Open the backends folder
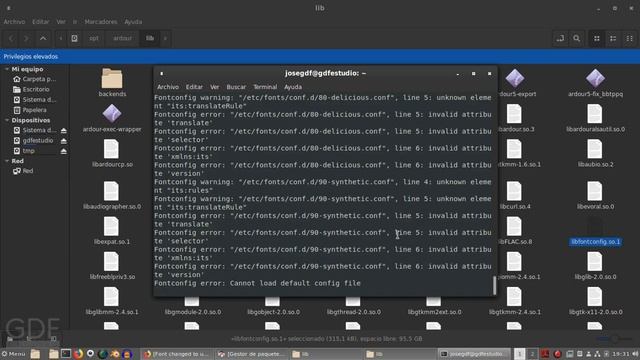 coord(112,82)
